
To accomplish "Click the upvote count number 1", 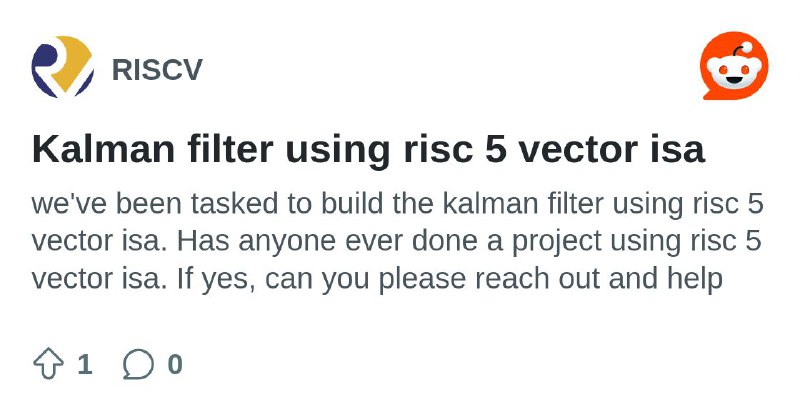I will click(x=85, y=364).
